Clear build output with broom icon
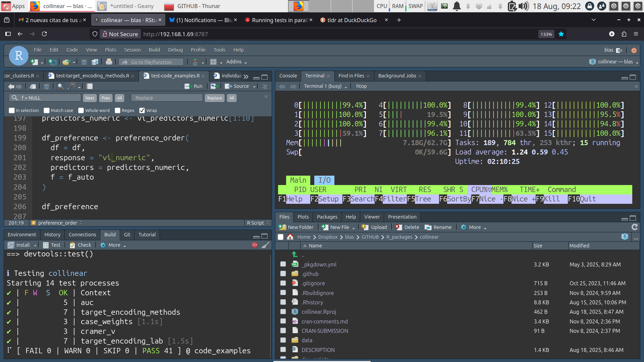Viewport: 644px width, 362px height. 265,245
